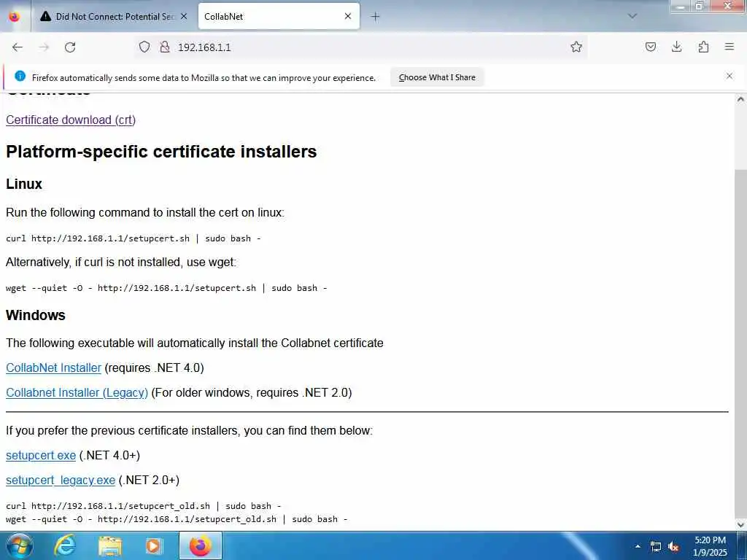The height and width of the screenshot is (560, 747).
Task: Open the Save to Pocket button
Action: (650, 47)
